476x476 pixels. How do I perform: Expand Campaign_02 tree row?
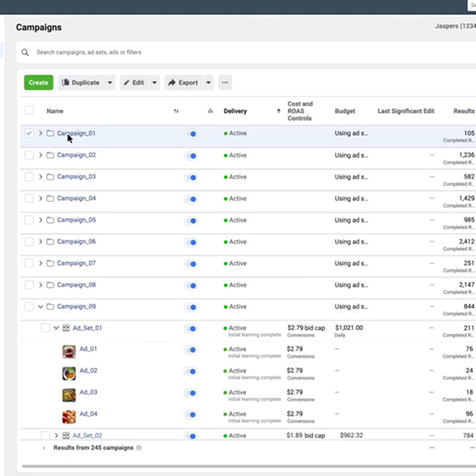[x=40, y=155]
